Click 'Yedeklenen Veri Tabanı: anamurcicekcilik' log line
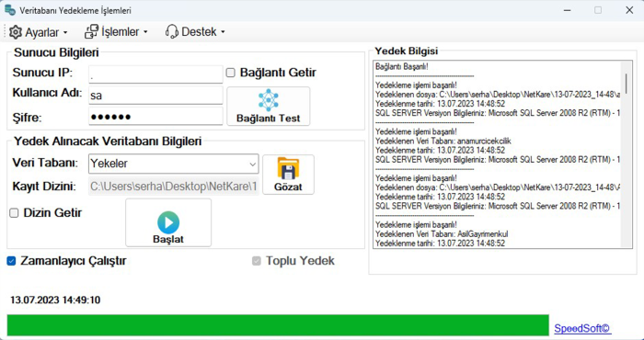 [x=443, y=141]
